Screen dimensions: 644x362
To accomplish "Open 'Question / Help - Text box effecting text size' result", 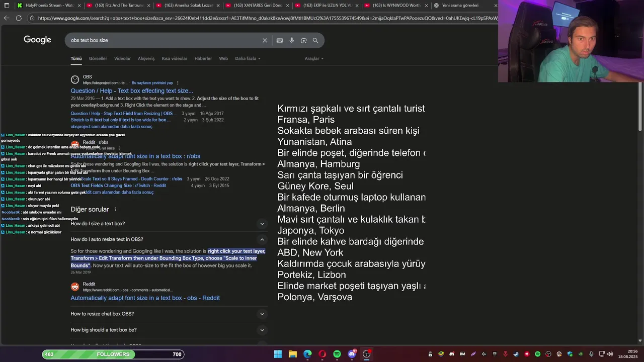I will [x=132, y=91].
